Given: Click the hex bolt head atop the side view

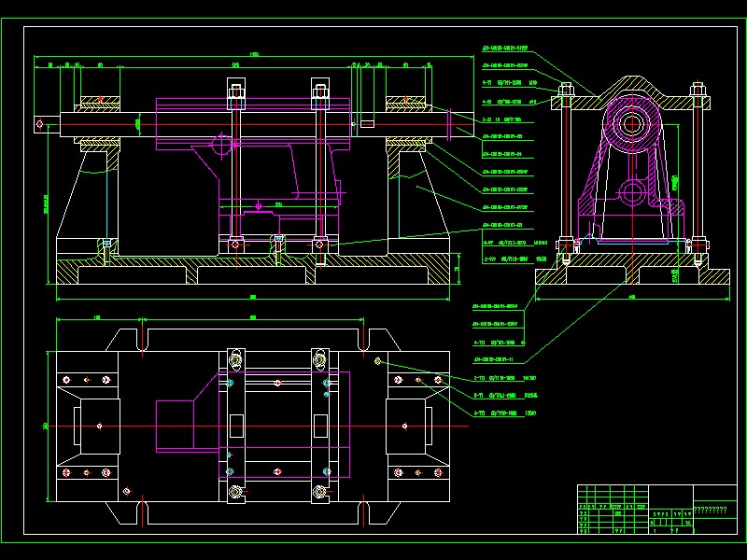Looking at the screenshot, I should [x=564, y=86].
